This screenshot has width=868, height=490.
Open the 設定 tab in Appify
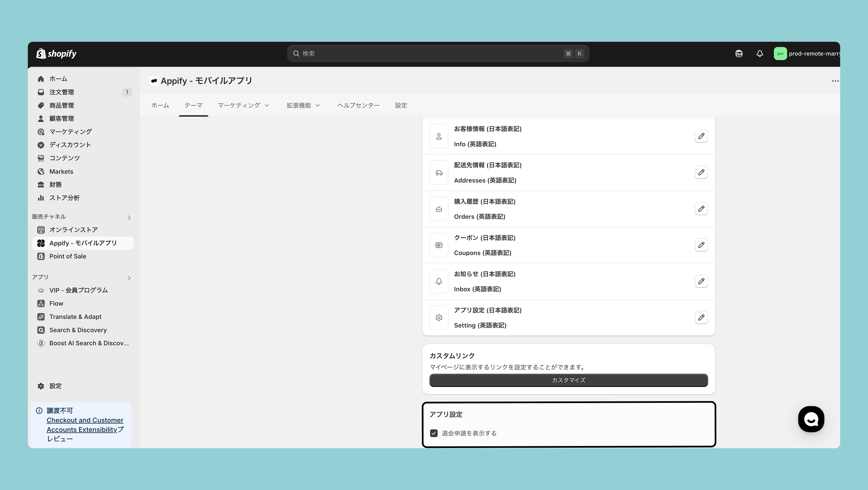[x=401, y=106]
